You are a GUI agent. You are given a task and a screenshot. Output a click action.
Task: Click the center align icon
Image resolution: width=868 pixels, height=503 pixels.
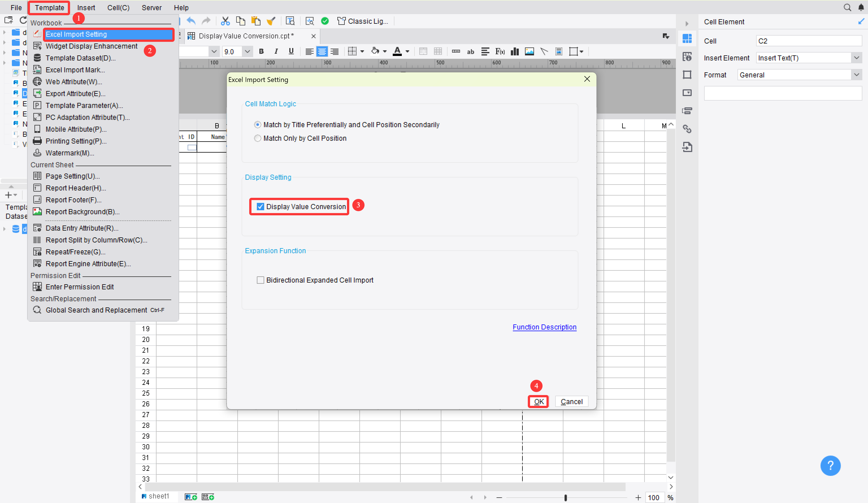322,51
